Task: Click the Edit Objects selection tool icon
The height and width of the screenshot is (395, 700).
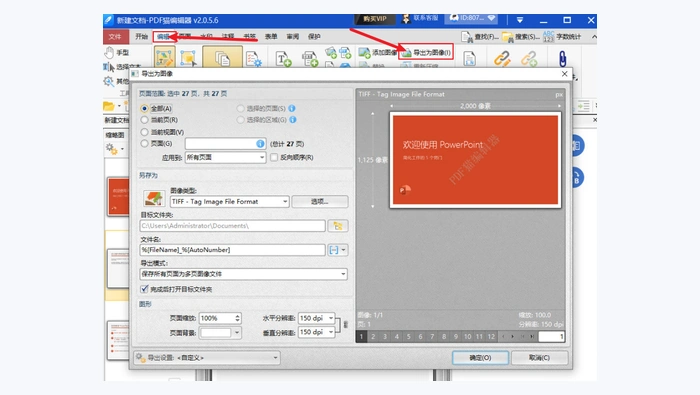Action: pos(188,58)
